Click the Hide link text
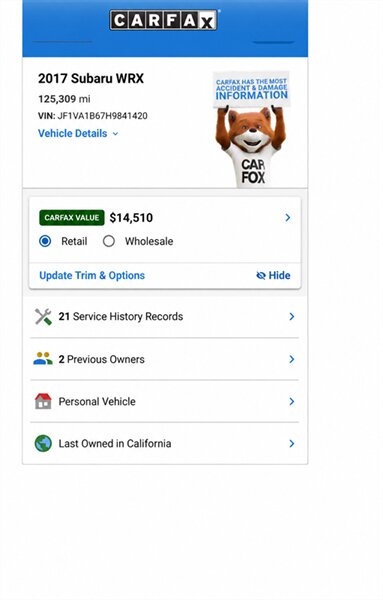383x600 pixels. (279, 276)
